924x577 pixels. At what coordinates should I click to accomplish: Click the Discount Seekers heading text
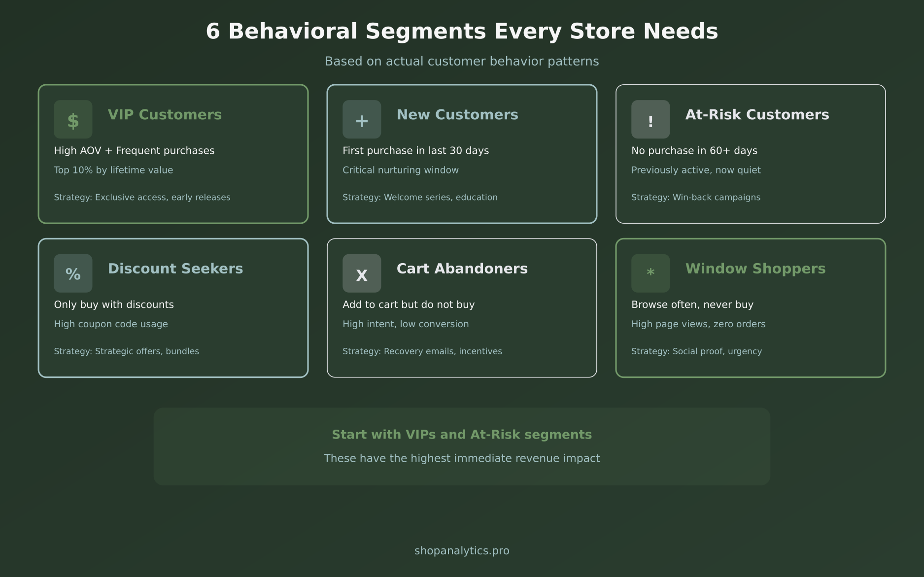tap(175, 269)
